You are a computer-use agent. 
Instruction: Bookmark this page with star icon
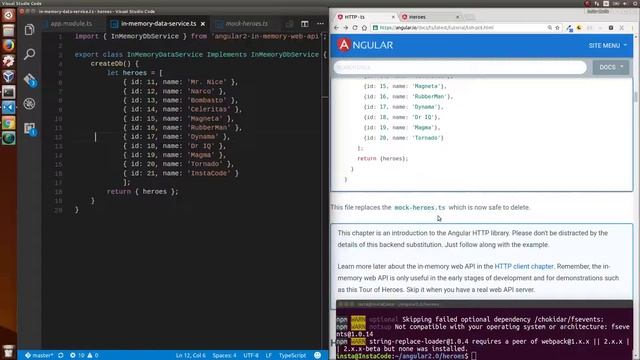click(x=557, y=28)
